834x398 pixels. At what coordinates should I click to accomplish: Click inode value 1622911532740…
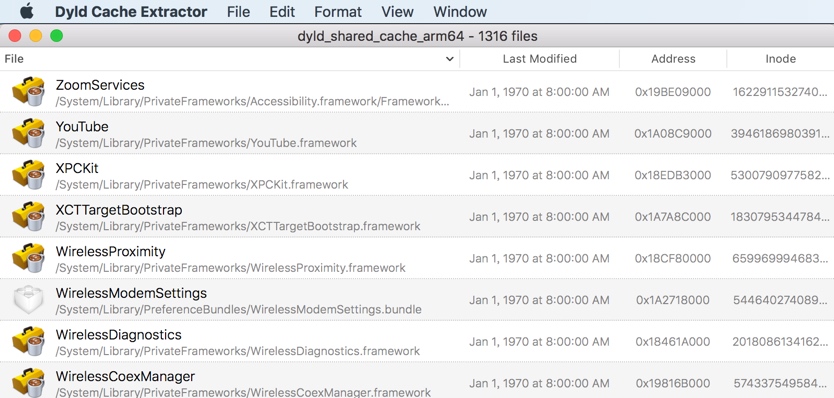click(780, 92)
